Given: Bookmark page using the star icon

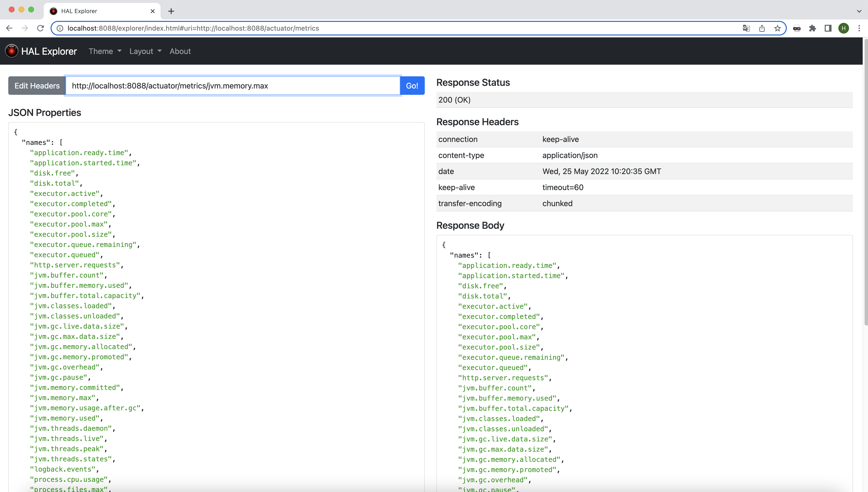Looking at the screenshot, I should pyautogui.click(x=778, y=28).
